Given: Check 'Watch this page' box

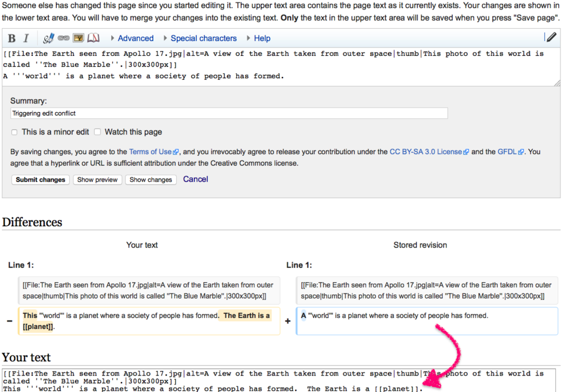Looking at the screenshot, I should (98, 132).
